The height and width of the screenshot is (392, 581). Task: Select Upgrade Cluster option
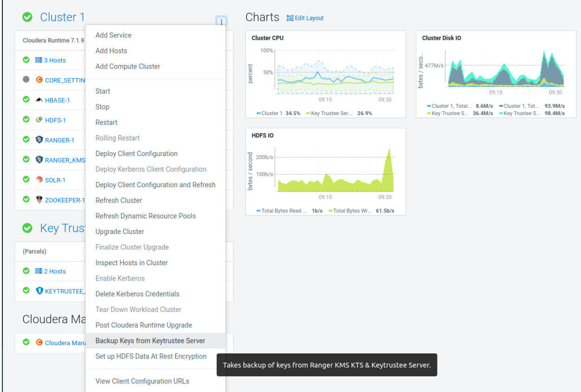(120, 232)
